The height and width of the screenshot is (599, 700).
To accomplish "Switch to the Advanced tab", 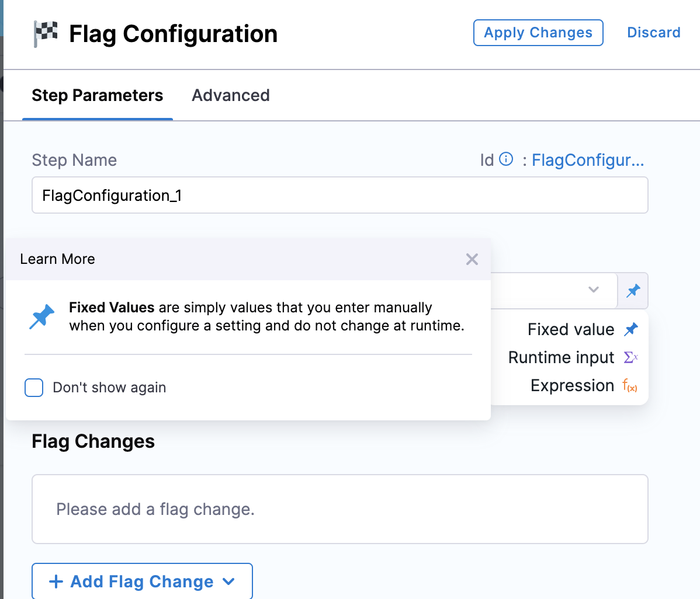I will pos(230,95).
